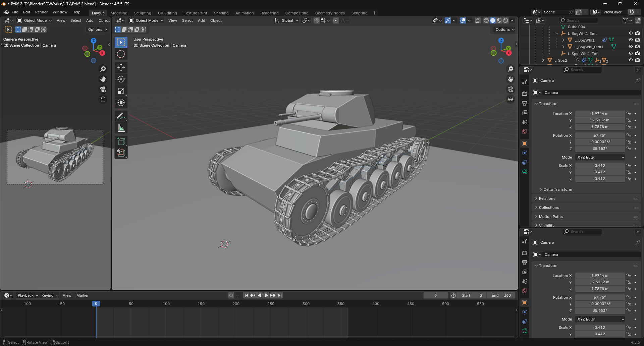Image resolution: width=644 pixels, height=346 pixels.
Task: Jump to the timeline end
Action: [280, 295]
